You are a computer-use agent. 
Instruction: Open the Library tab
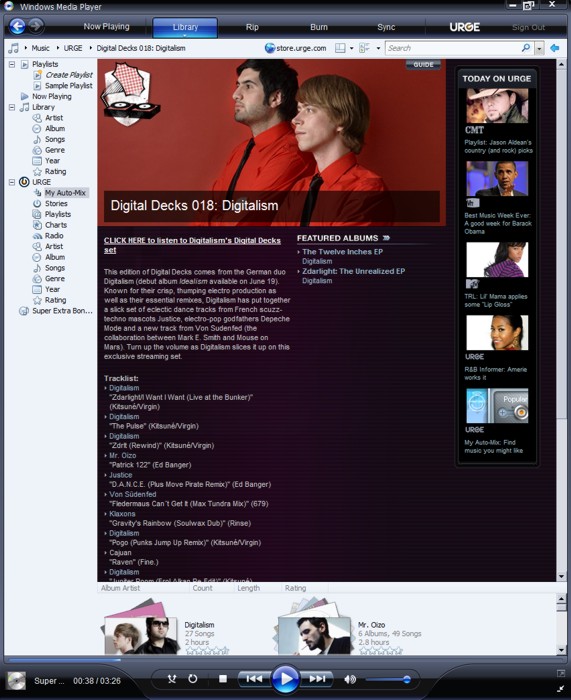[185, 27]
